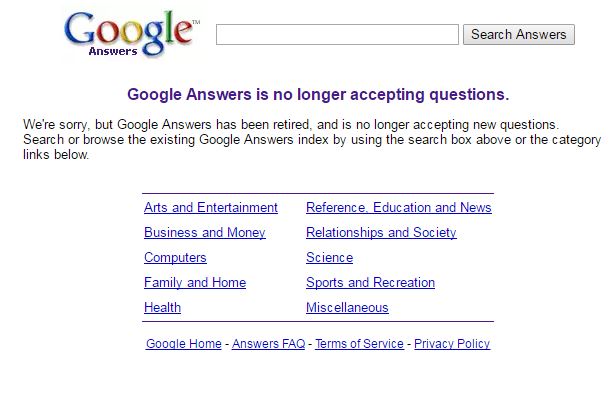Read the Terms of Service
The width and height of the screenshot is (616, 402).
pyautogui.click(x=359, y=344)
